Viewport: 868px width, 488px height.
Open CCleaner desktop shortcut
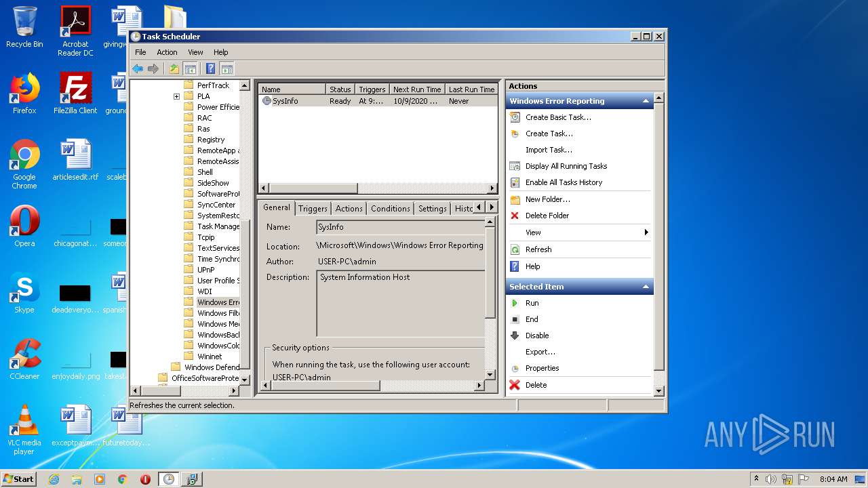click(24, 360)
